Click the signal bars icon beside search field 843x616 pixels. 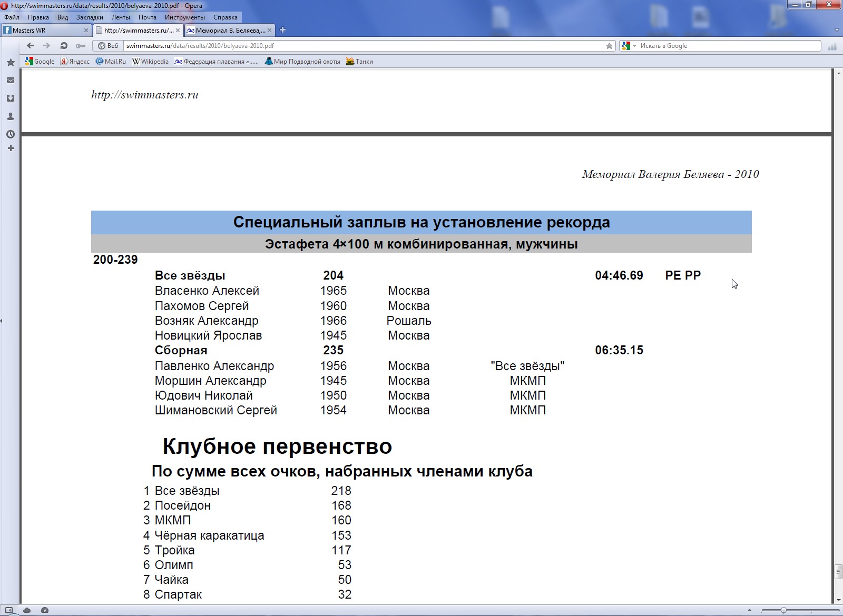coord(832,46)
